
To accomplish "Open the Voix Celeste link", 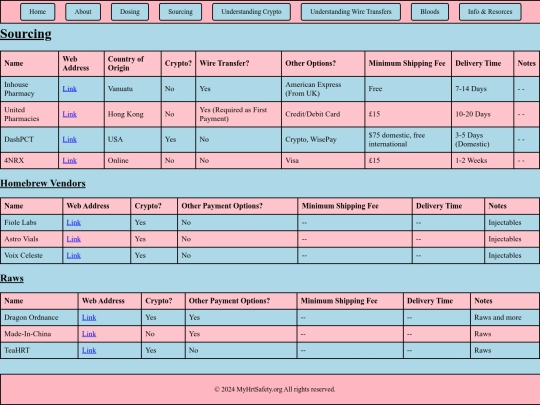I will pyautogui.click(x=74, y=256).
